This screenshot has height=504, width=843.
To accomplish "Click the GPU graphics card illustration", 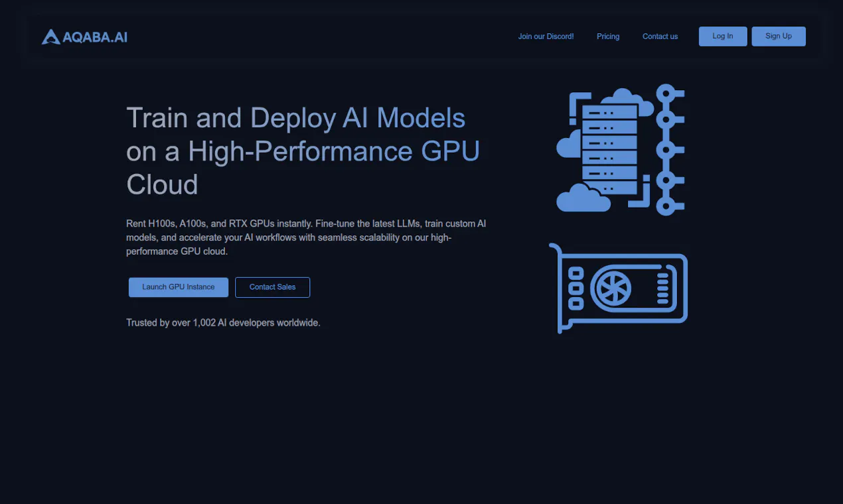I will point(619,288).
